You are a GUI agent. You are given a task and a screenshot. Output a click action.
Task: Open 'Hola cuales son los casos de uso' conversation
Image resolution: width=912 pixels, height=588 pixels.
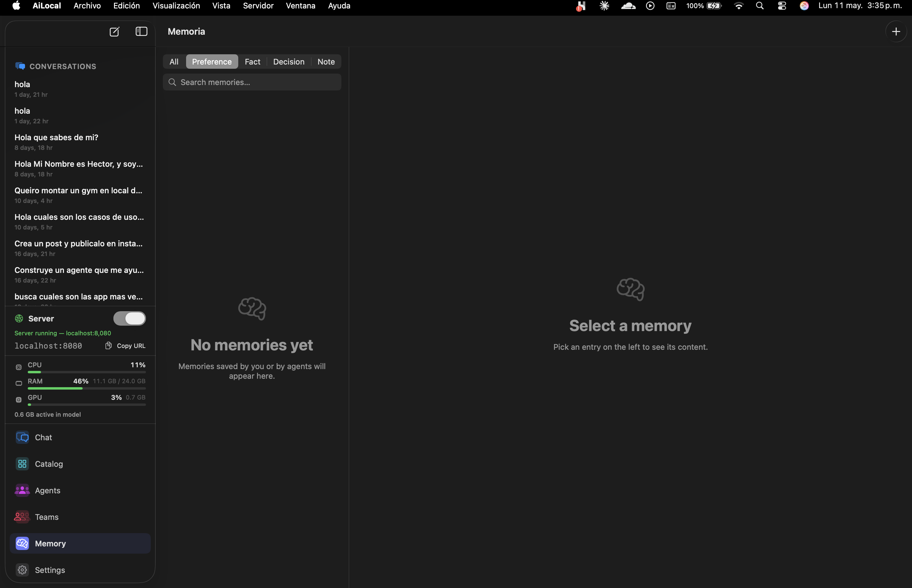pos(80,221)
